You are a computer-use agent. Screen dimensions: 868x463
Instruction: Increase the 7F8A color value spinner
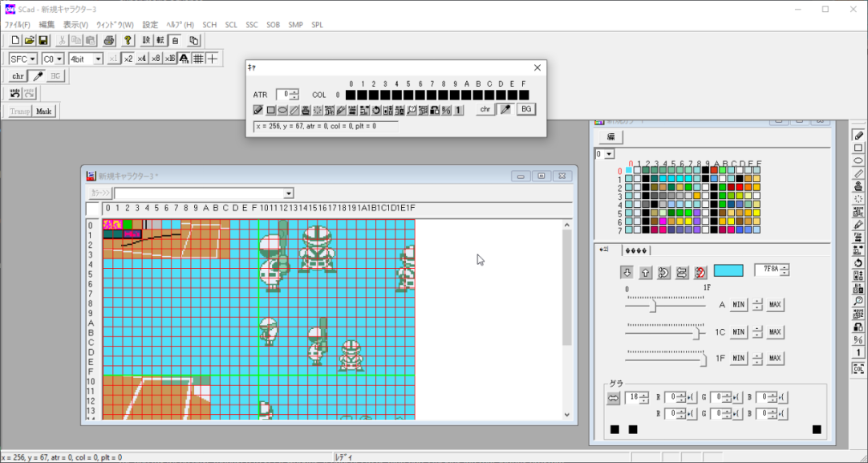click(x=785, y=267)
